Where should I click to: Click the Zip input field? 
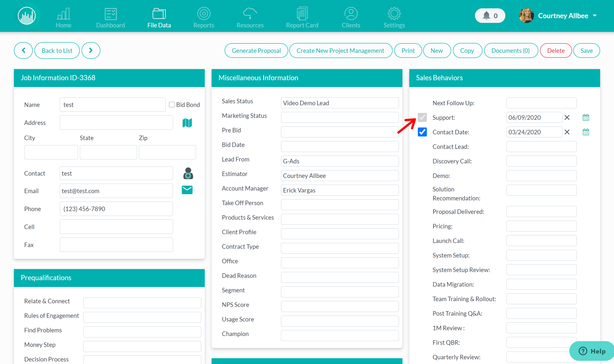(167, 152)
